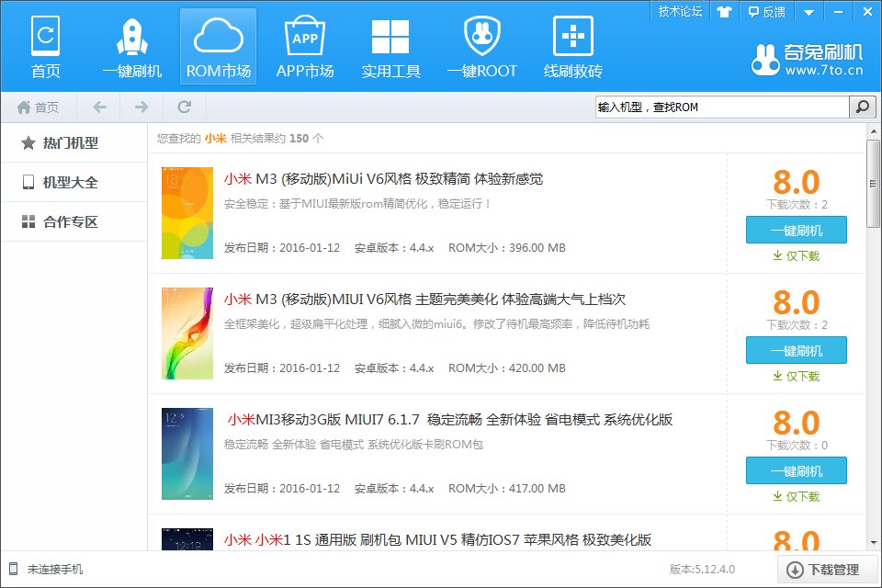Refresh the ROM list page
The height and width of the screenshot is (588, 882).
coord(185,107)
